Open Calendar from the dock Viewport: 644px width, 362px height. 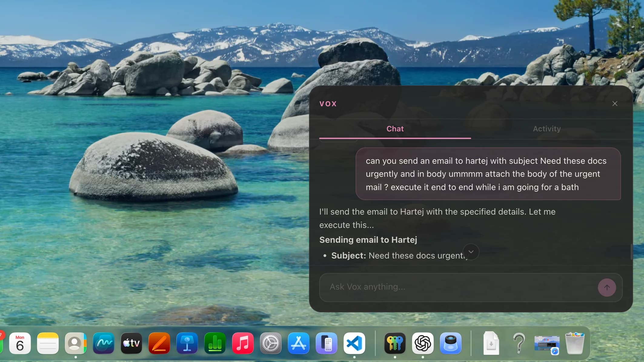pos(20,343)
